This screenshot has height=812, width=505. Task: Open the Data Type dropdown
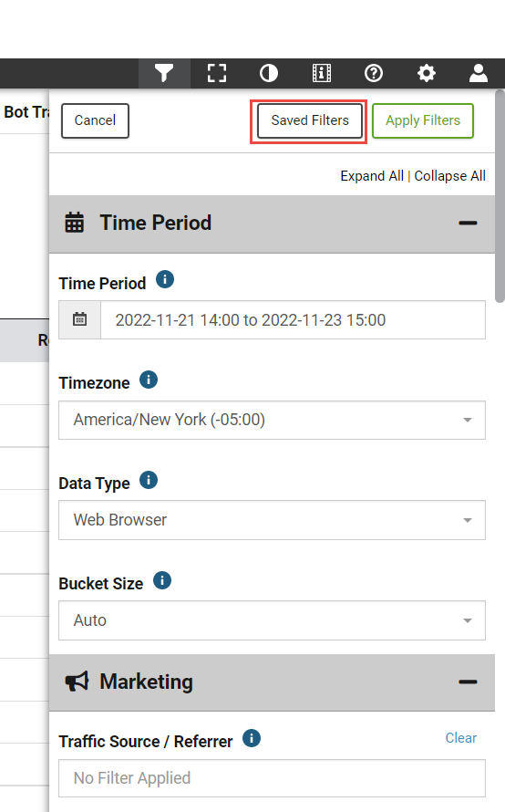pos(273,520)
